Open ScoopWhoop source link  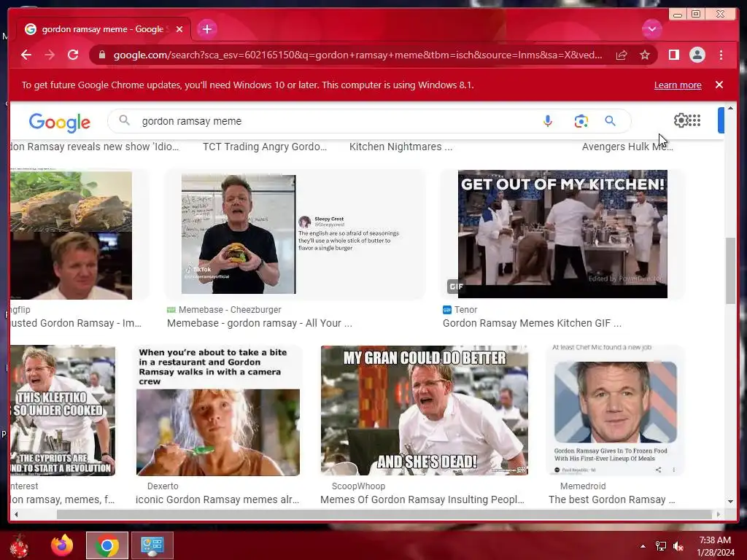click(x=358, y=486)
